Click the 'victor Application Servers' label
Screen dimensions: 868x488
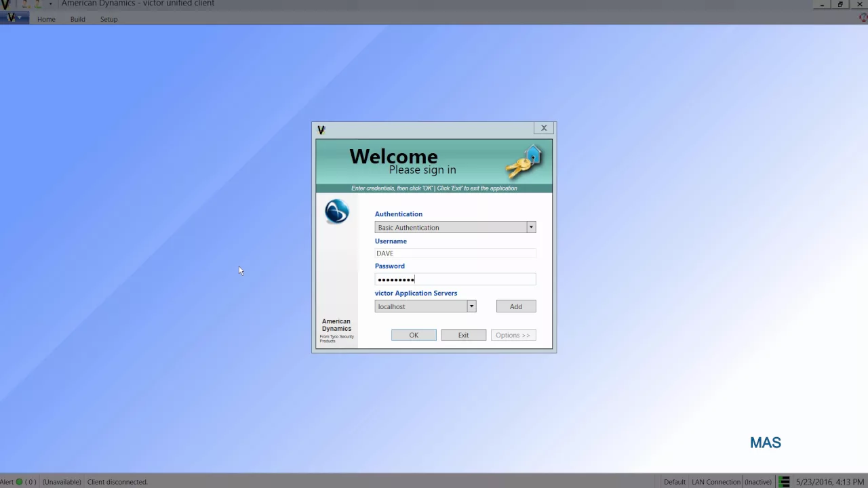click(x=416, y=293)
